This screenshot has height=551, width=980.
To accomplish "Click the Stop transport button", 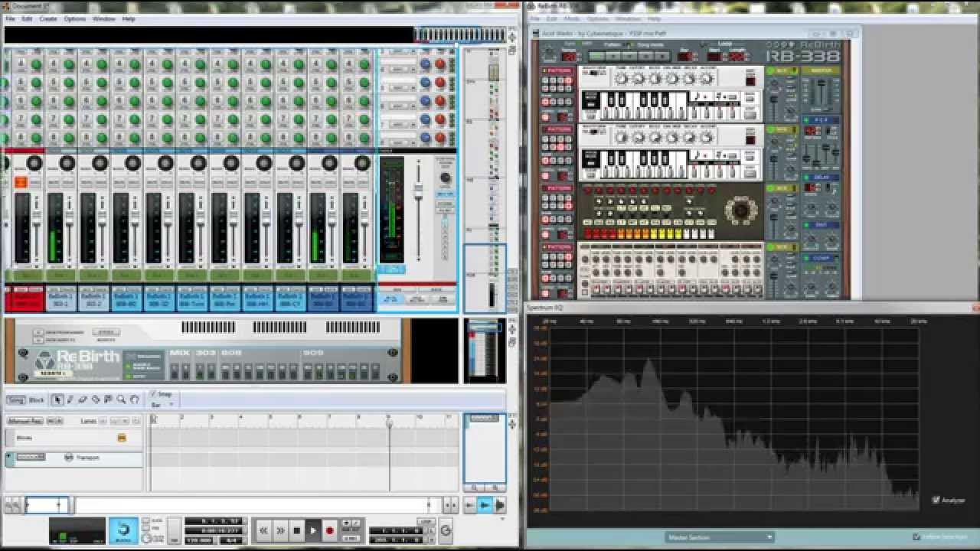I will pyautogui.click(x=297, y=530).
